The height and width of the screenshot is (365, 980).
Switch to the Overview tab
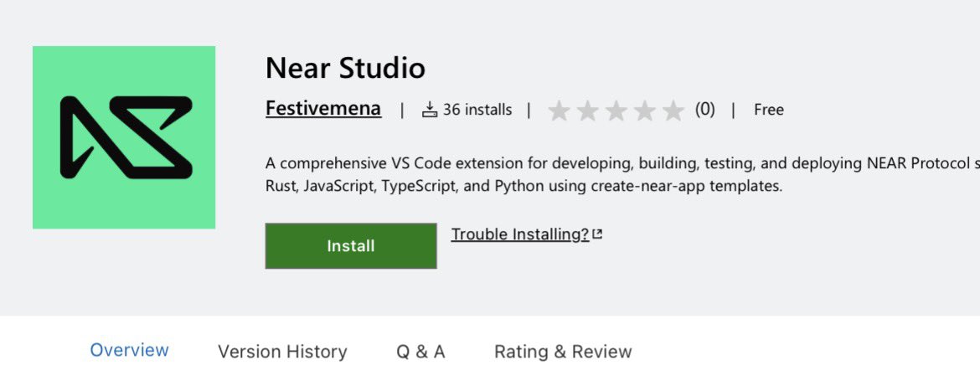coord(129,350)
